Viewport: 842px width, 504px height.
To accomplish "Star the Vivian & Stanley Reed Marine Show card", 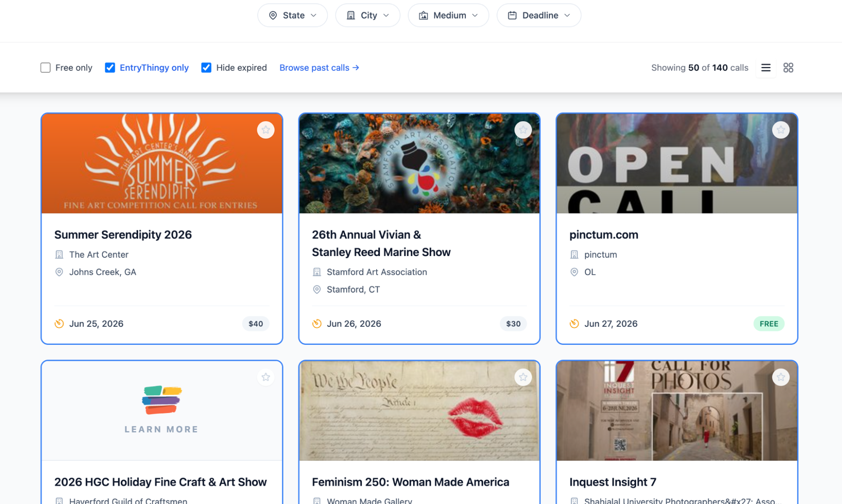I will pyautogui.click(x=523, y=130).
